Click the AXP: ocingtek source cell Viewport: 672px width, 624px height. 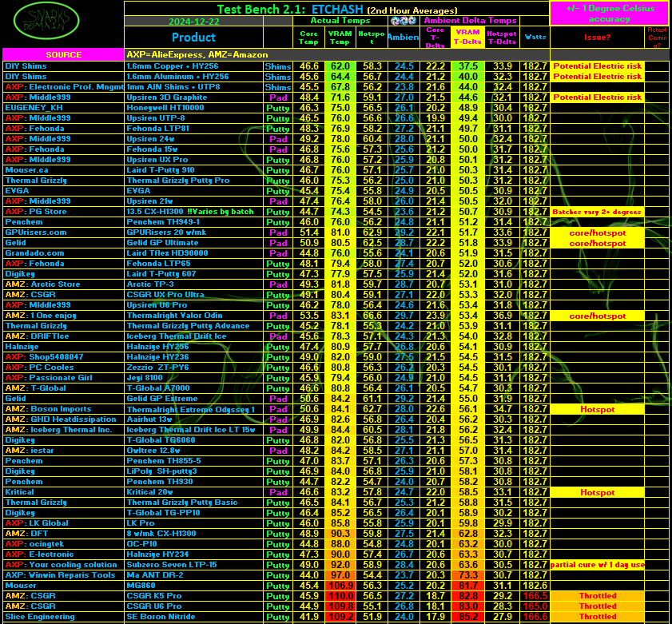coord(63,544)
